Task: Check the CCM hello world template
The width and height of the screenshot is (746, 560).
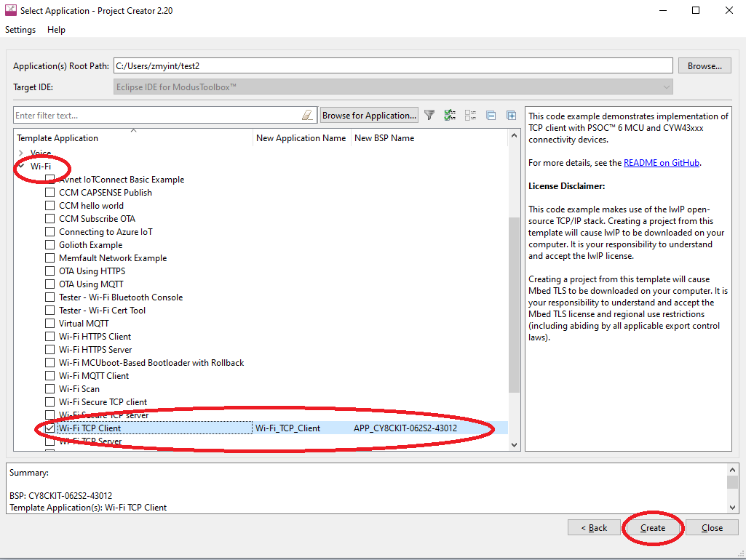Action: [49, 206]
